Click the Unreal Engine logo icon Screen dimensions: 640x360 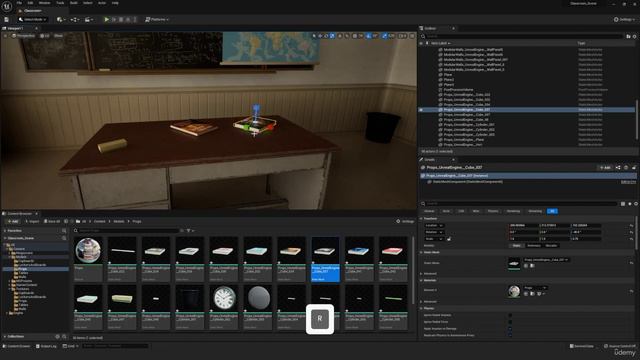(7, 7)
